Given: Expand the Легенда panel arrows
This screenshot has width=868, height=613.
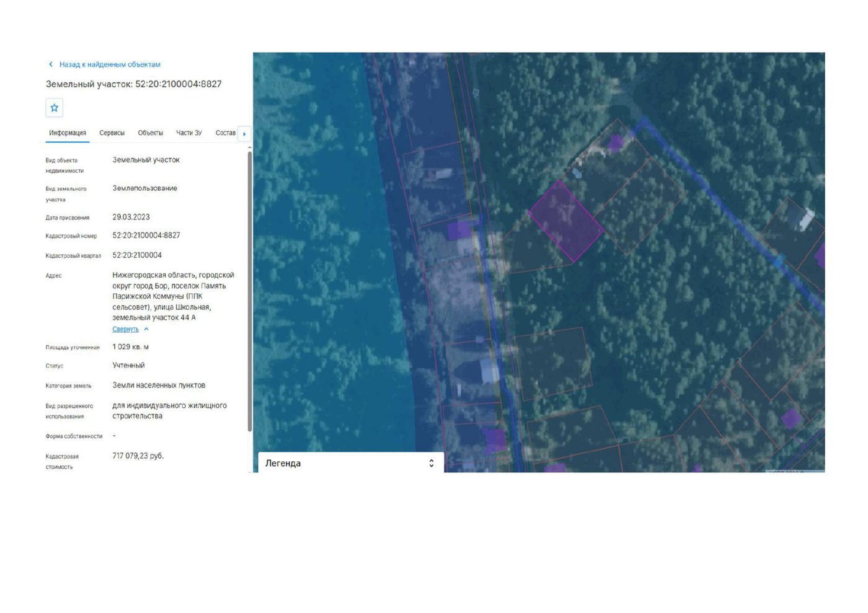Looking at the screenshot, I should pos(432,464).
